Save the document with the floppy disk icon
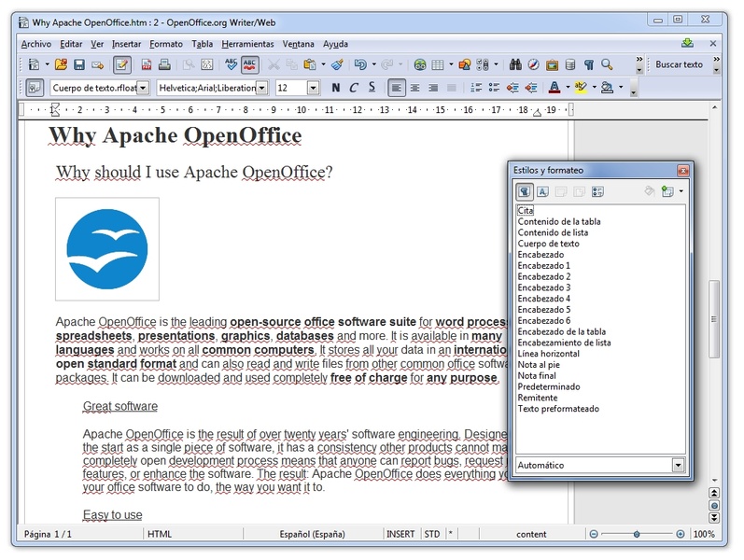 (78, 64)
